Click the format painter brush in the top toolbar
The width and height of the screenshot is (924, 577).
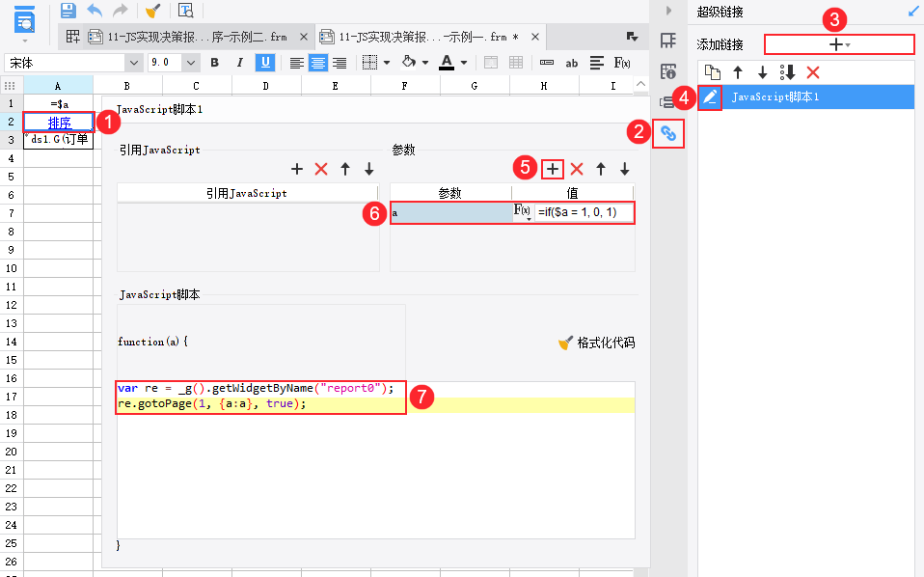152,11
